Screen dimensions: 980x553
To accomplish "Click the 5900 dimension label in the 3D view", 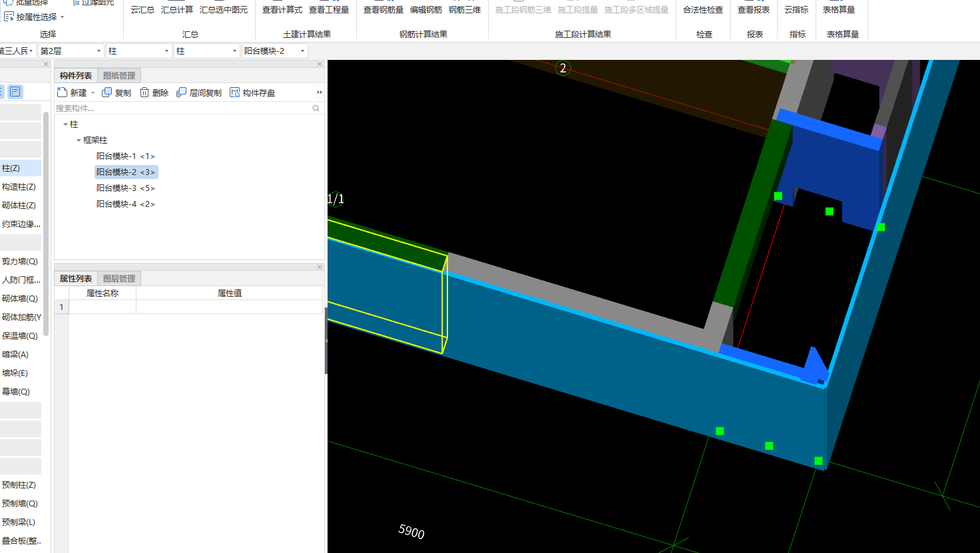I will (411, 531).
